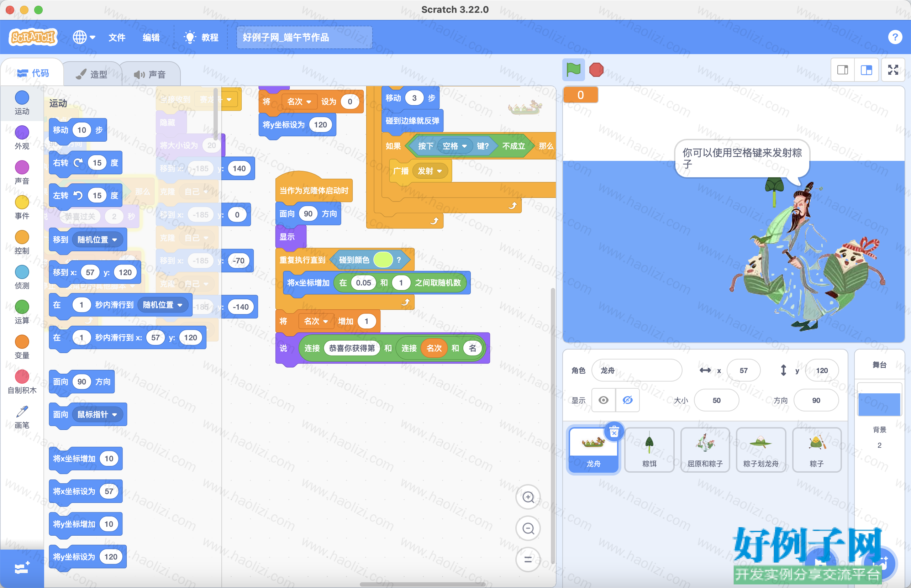Viewport: 911px width, 588px height.
Task: Enter full screen stage mode
Action: pos(893,70)
